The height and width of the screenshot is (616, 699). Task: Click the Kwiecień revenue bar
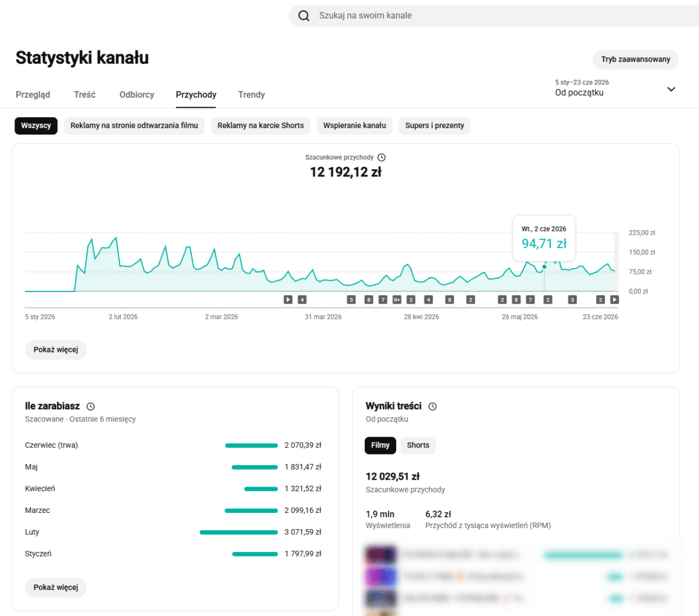pos(261,489)
